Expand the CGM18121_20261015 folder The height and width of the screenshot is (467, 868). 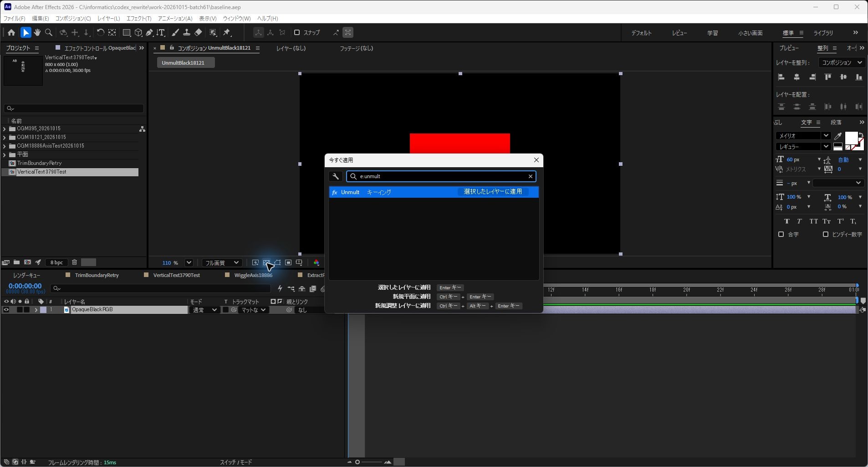5,137
